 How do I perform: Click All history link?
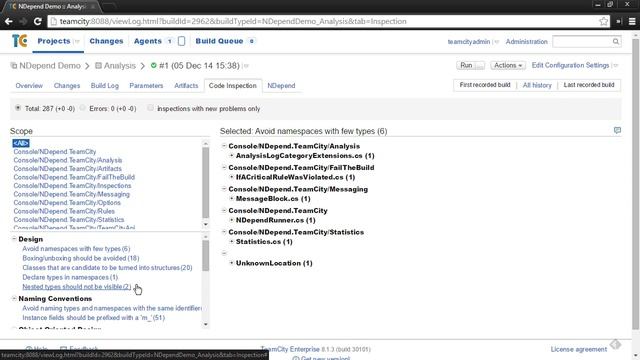click(537, 85)
